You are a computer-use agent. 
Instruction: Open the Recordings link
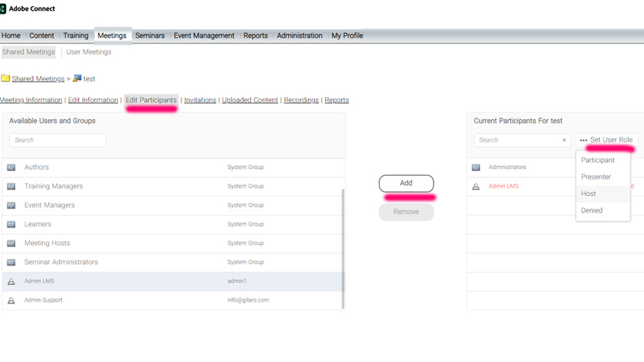301,100
